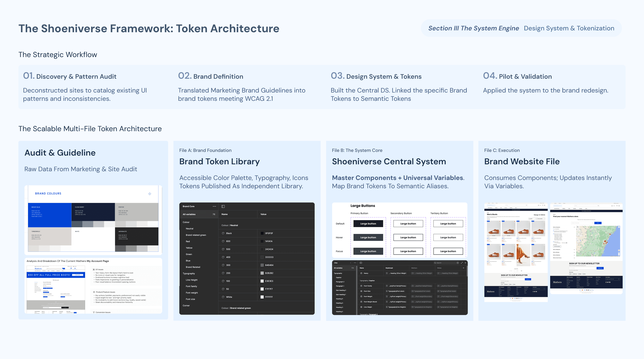The height and width of the screenshot is (359, 644).
Task: Click the filter icon inside the Search field
Action: (x=457, y=263)
